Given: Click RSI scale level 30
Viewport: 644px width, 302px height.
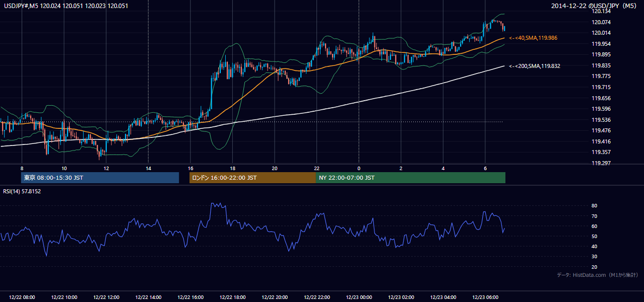Looking at the screenshot, I should click(x=594, y=257).
